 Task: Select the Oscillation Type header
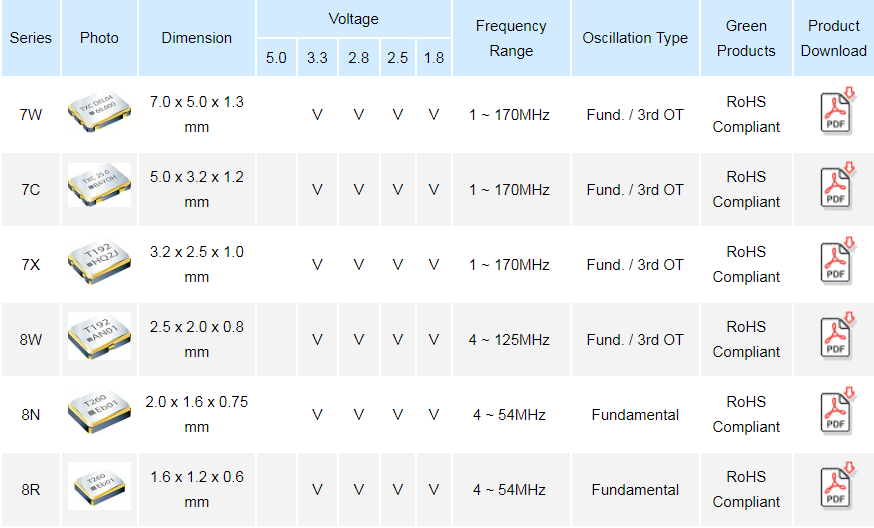click(x=635, y=38)
